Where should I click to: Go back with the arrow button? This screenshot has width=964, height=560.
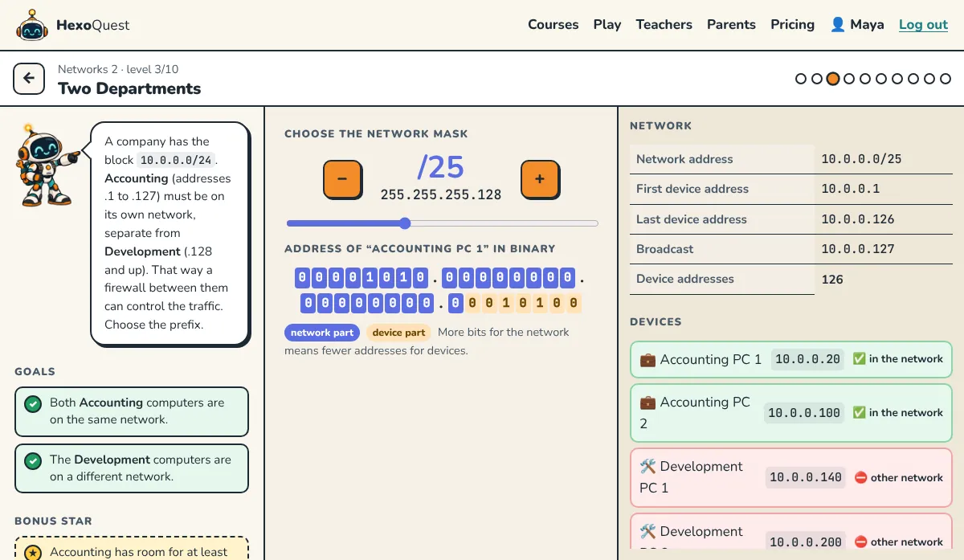point(29,79)
